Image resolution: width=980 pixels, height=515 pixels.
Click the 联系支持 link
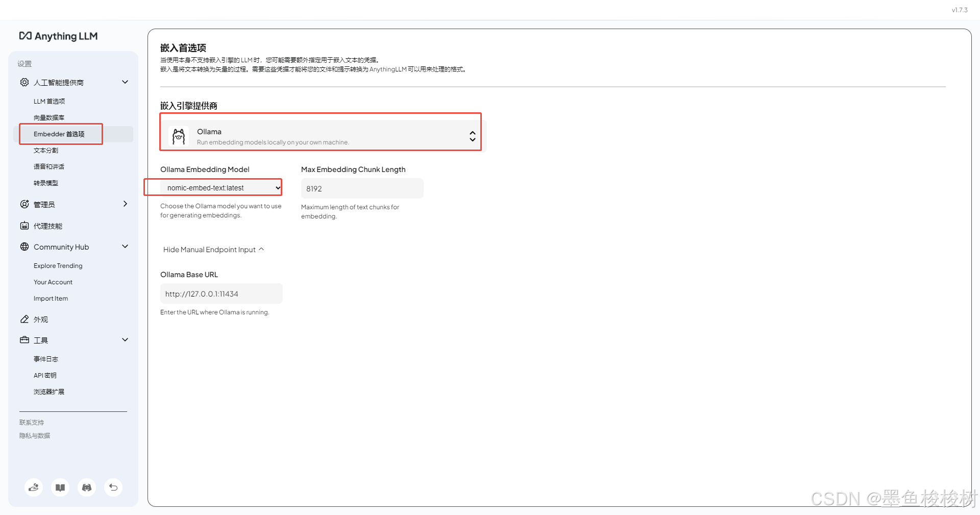pyautogui.click(x=32, y=422)
